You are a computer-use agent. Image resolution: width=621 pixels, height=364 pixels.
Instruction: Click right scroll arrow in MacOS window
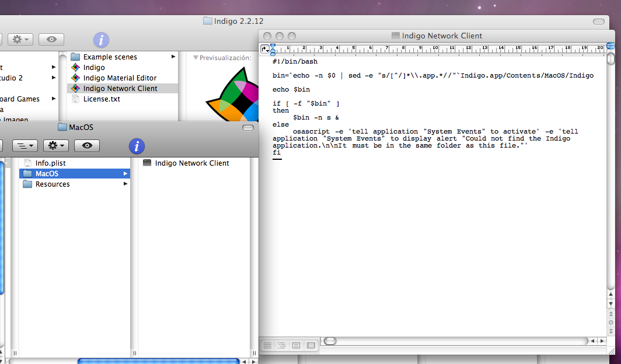[x=254, y=361]
